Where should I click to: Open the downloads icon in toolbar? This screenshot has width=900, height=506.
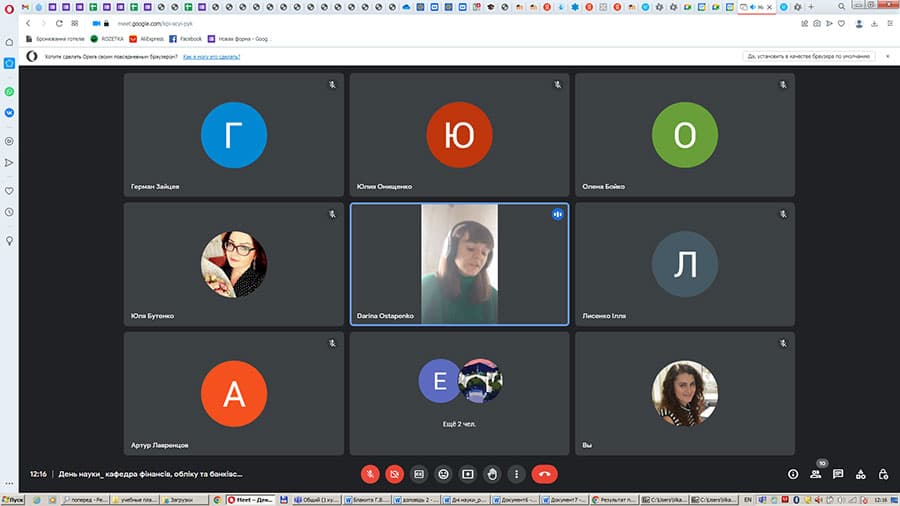point(874,24)
